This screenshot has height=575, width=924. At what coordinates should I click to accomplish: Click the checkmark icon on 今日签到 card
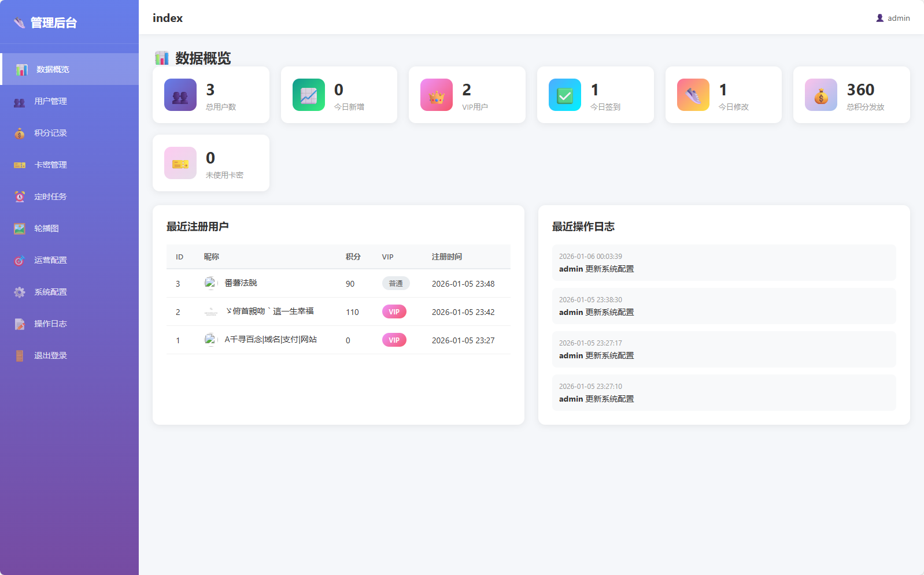click(565, 95)
